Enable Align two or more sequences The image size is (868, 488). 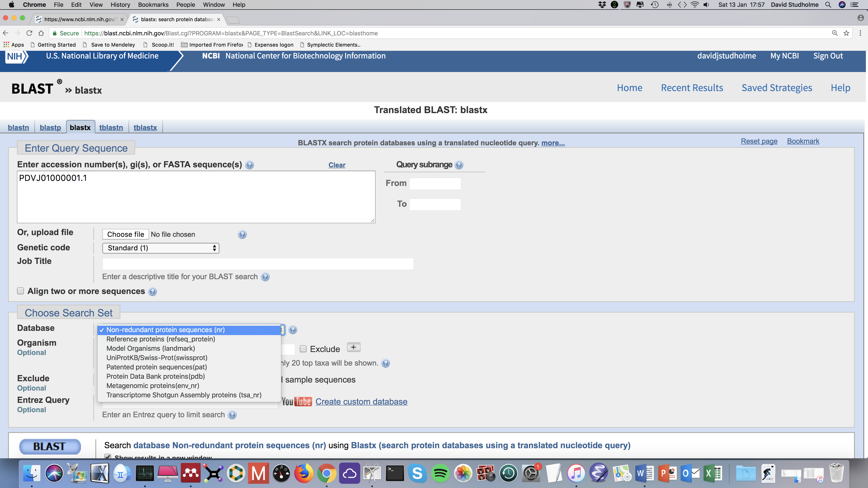click(21, 291)
